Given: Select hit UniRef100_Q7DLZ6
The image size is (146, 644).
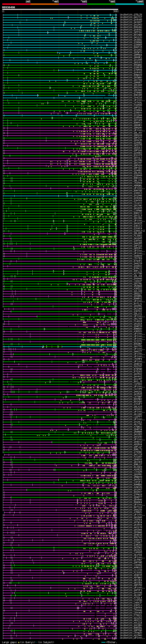Looking at the screenshot, I should coord(131,15).
